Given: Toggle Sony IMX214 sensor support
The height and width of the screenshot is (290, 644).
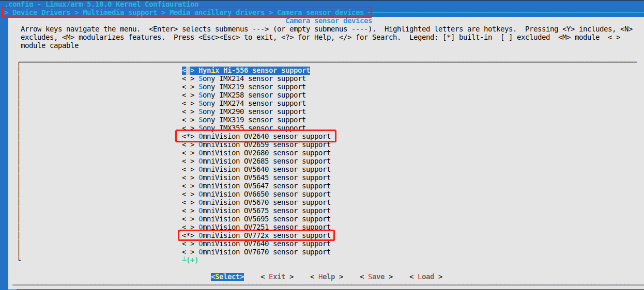Looking at the screenshot, I should pos(244,78).
